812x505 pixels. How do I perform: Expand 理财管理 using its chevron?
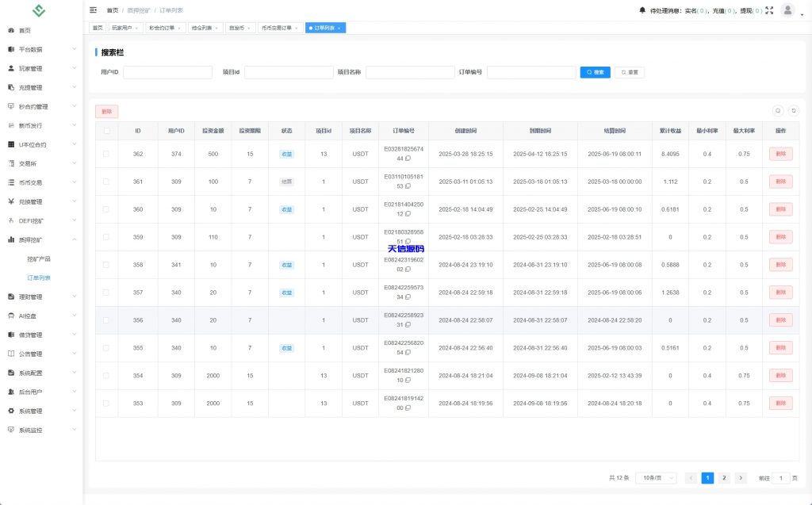coord(74,296)
